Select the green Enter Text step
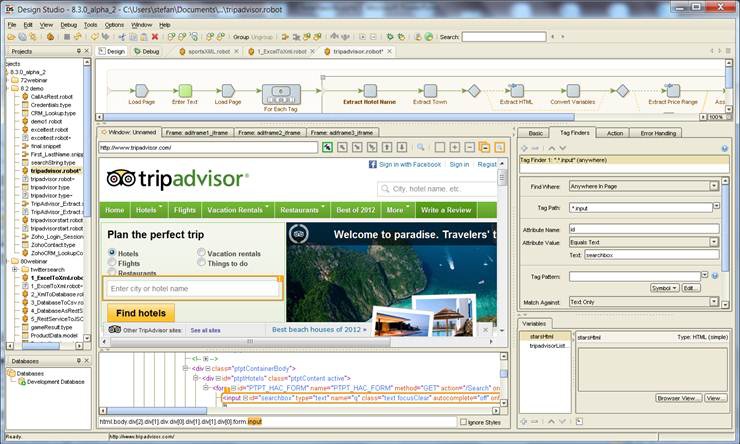The height and width of the screenshot is (444, 740). click(x=185, y=91)
